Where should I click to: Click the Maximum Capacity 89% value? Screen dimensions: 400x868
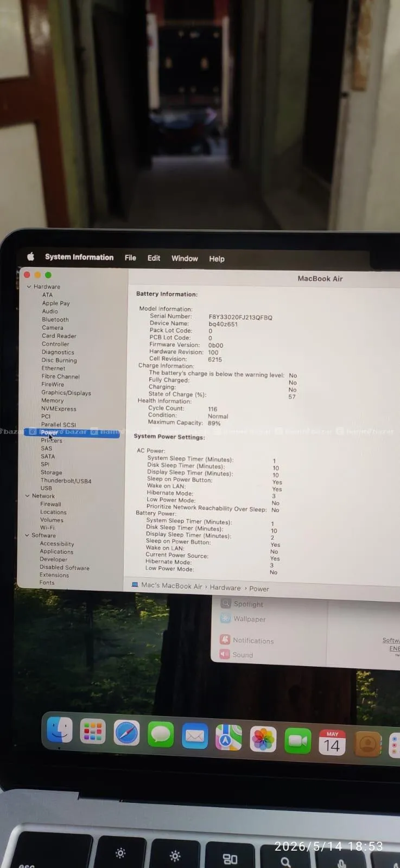(x=214, y=423)
